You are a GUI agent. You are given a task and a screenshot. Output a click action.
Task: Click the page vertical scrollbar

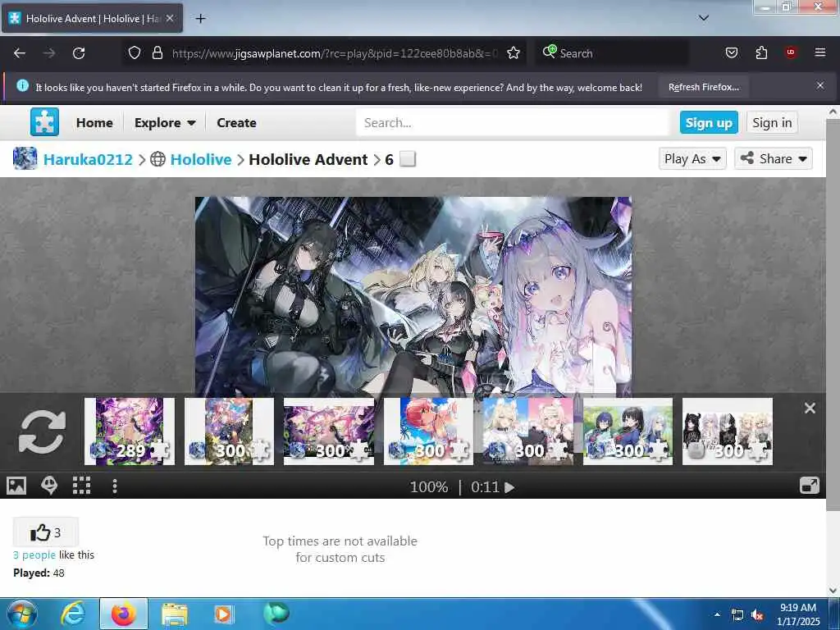click(x=833, y=315)
